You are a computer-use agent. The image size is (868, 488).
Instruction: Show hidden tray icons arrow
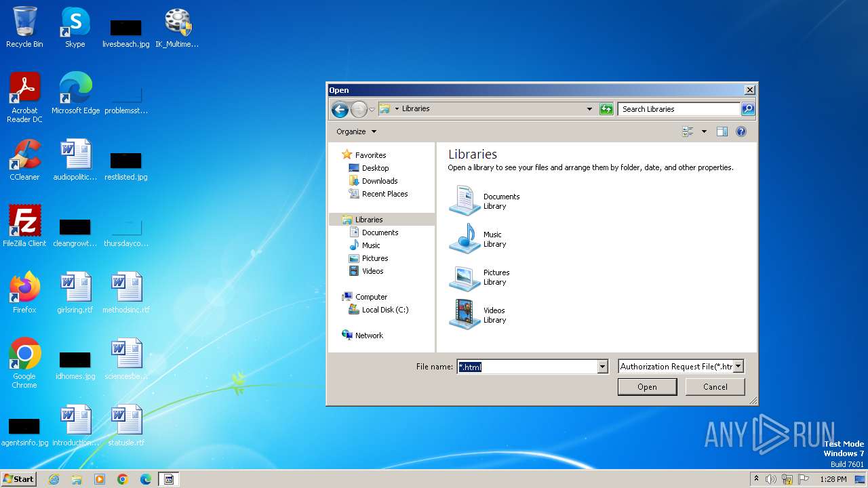point(756,479)
